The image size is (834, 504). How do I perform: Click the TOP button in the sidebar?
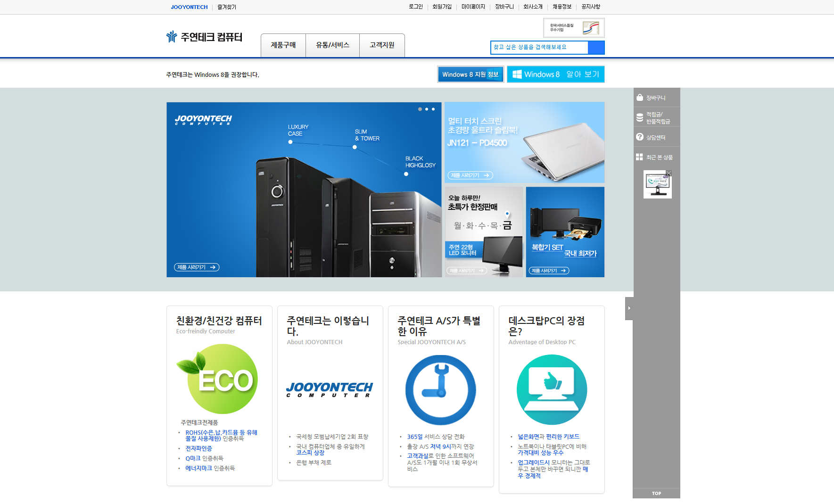click(656, 493)
